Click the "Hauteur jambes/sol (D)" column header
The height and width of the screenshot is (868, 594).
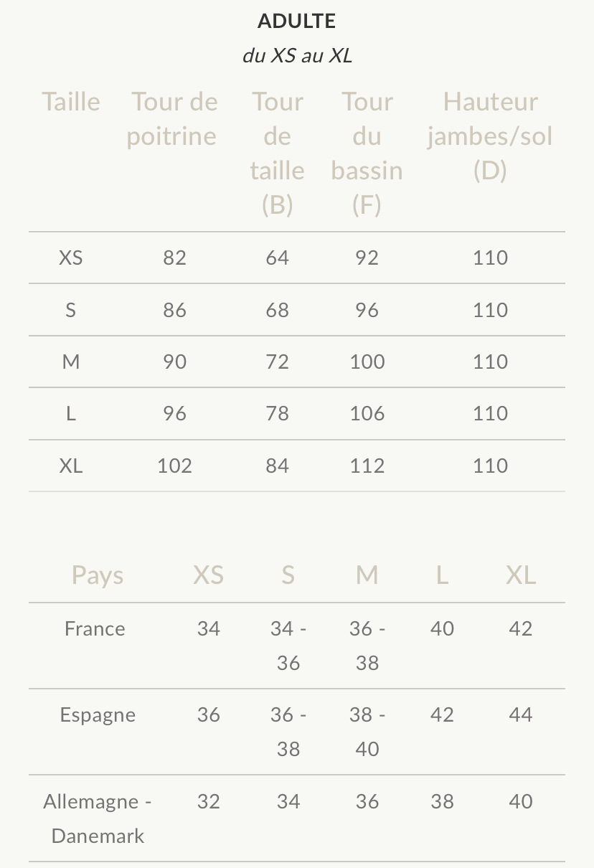[490, 136]
